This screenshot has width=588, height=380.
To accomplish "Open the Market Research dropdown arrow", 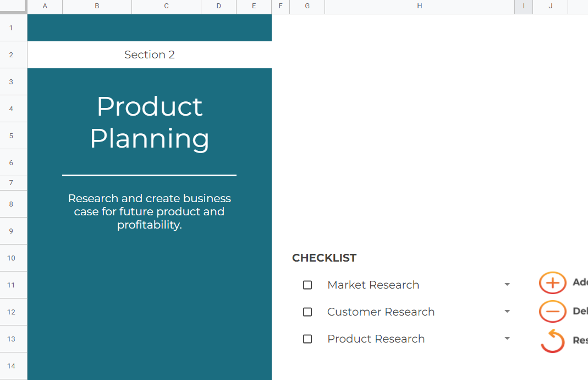I will pyautogui.click(x=507, y=285).
